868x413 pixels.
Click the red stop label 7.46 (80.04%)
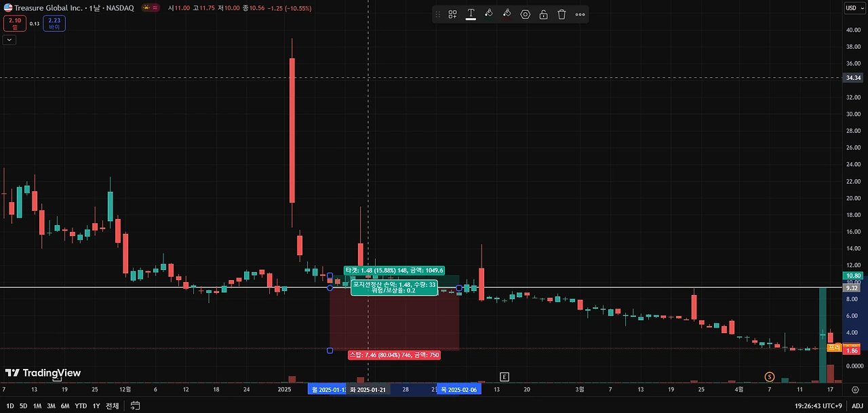tap(394, 355)
